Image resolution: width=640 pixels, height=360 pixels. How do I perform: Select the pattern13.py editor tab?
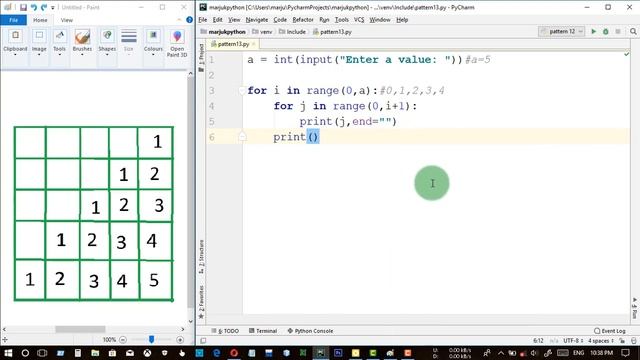tap(233, 44)
